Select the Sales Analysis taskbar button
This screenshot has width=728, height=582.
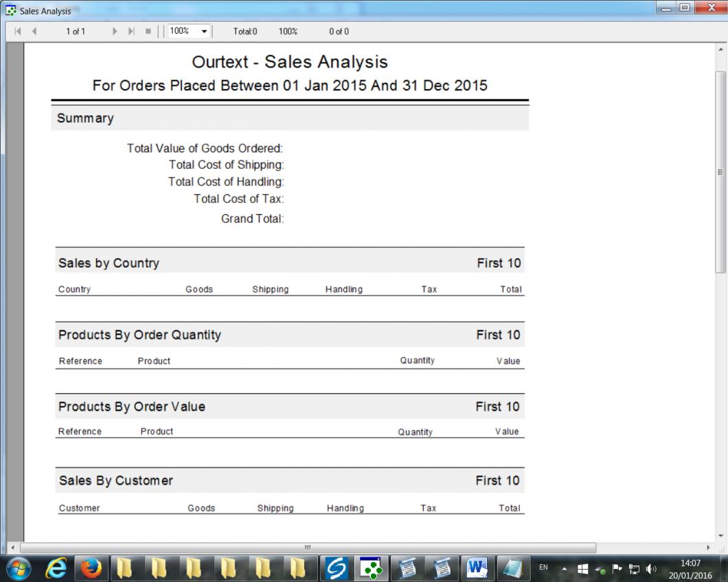pos(371,568)
